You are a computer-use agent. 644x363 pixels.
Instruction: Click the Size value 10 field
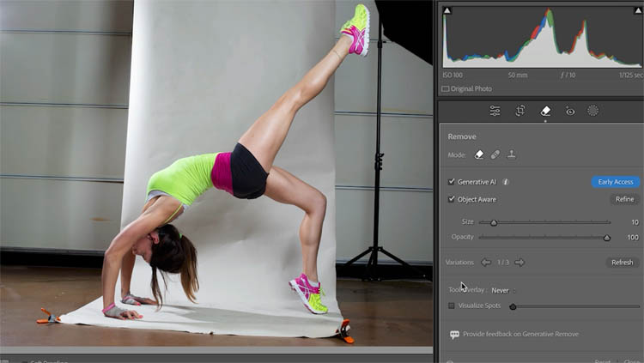tap(635, 222)
